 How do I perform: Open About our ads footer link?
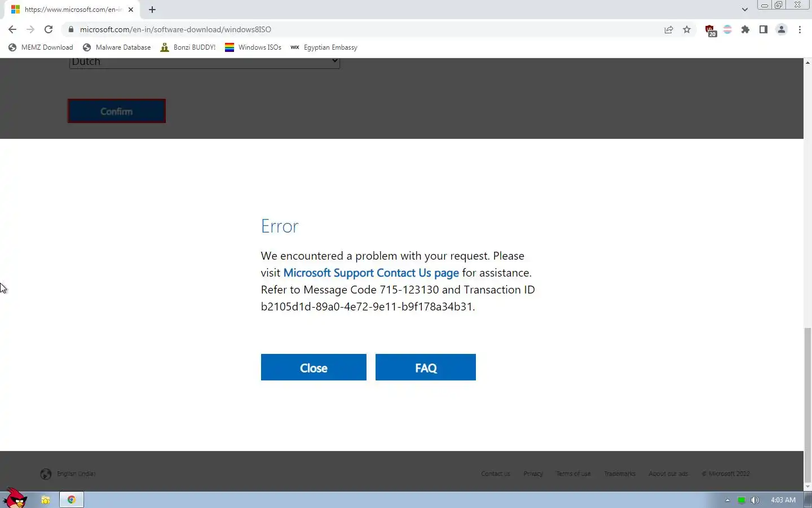pyautogui.click(x=668, y=474)
